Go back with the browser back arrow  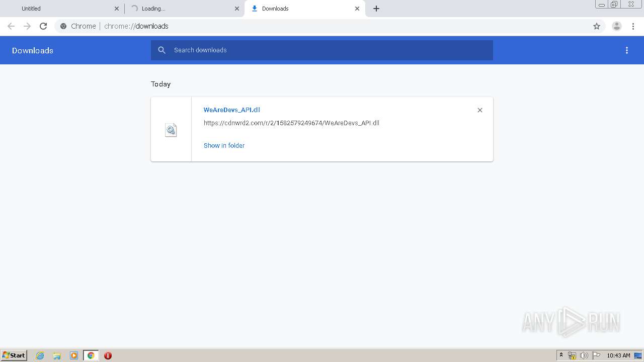(11, 26)
